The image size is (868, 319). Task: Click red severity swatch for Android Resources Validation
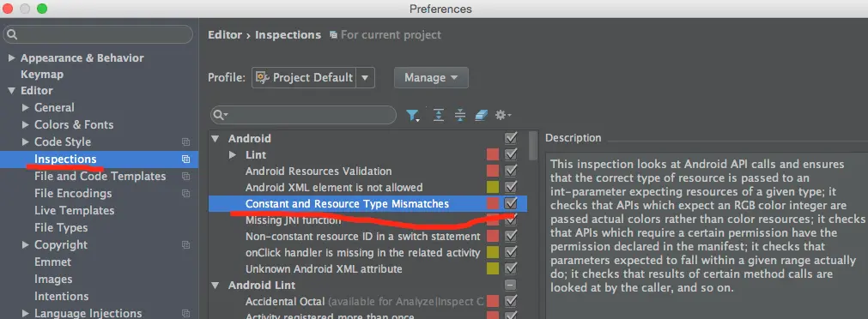[x=493, y=171]
